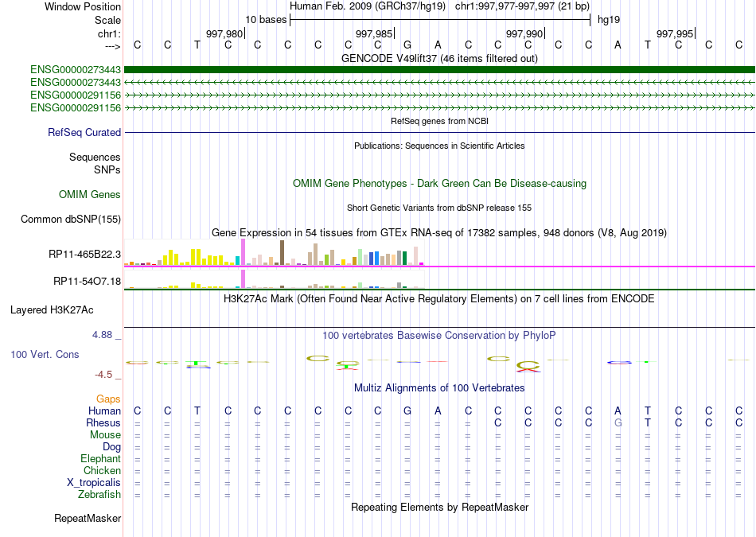Click the 997,995 coordinate marker
The image size is (756, 537).
(x=675, y=33)
